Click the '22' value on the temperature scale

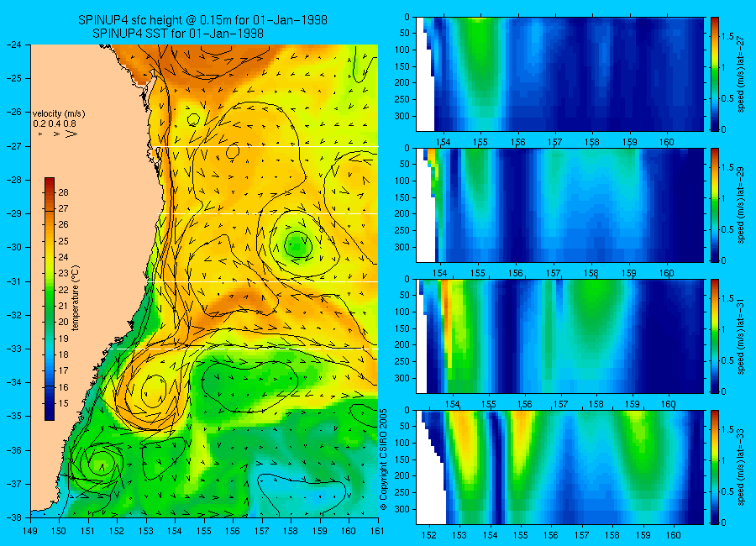point(63,290)
